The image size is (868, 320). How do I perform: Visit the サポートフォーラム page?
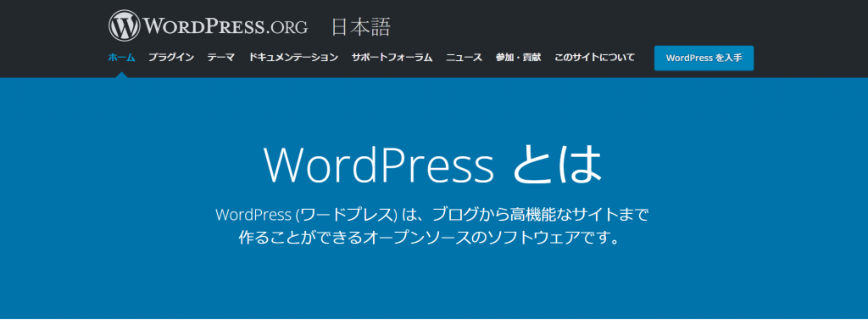pos(392,57)
